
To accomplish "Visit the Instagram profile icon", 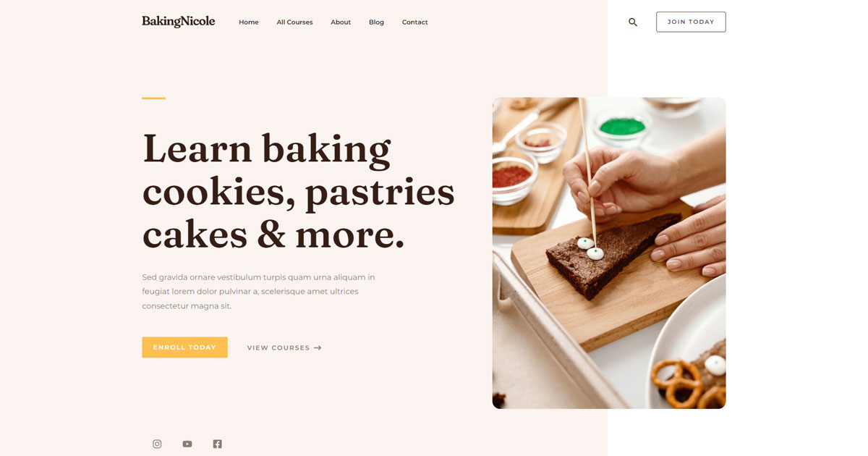I will [x=157, y=444].
